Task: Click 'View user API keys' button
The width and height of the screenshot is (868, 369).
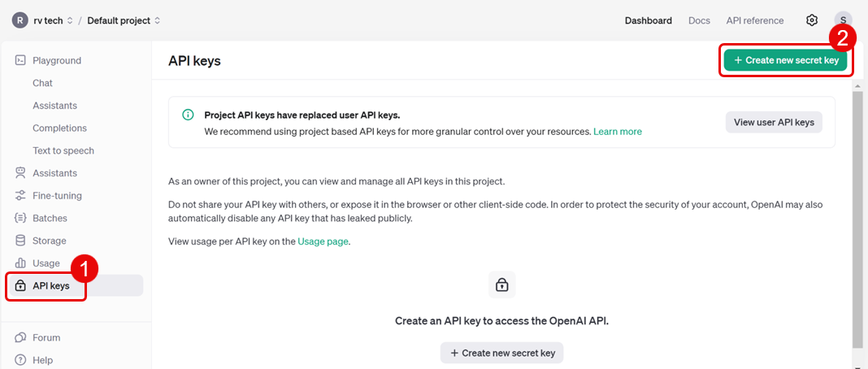Action: 774,122
